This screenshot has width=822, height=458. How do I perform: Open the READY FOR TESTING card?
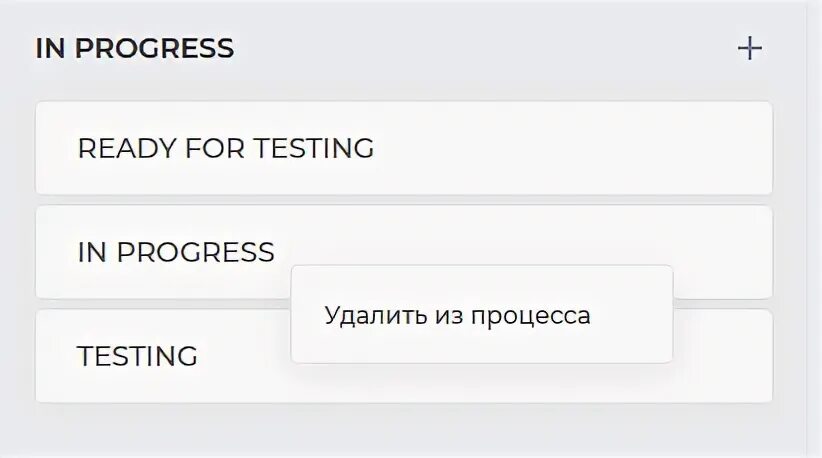[403, 148]
